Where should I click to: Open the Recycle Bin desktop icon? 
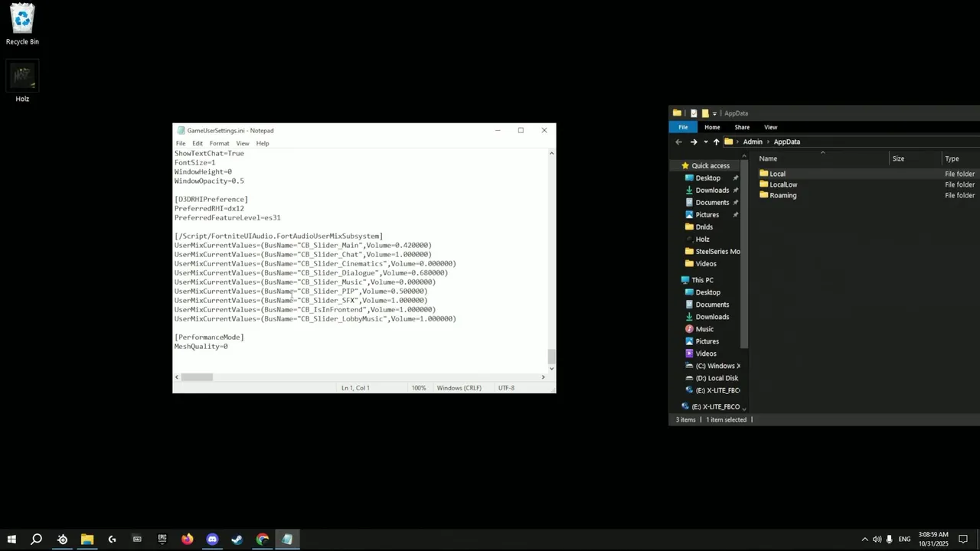[x=22, y=24]
